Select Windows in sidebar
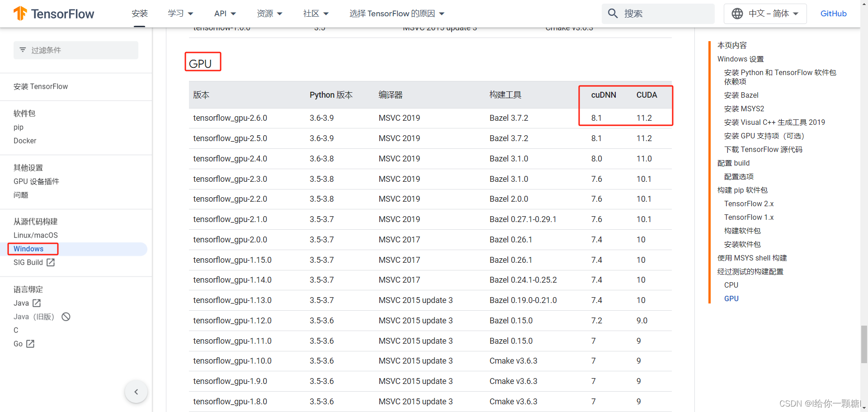This screenshot has height=412, width=868. pyautogui.click(x=28, y=249)
